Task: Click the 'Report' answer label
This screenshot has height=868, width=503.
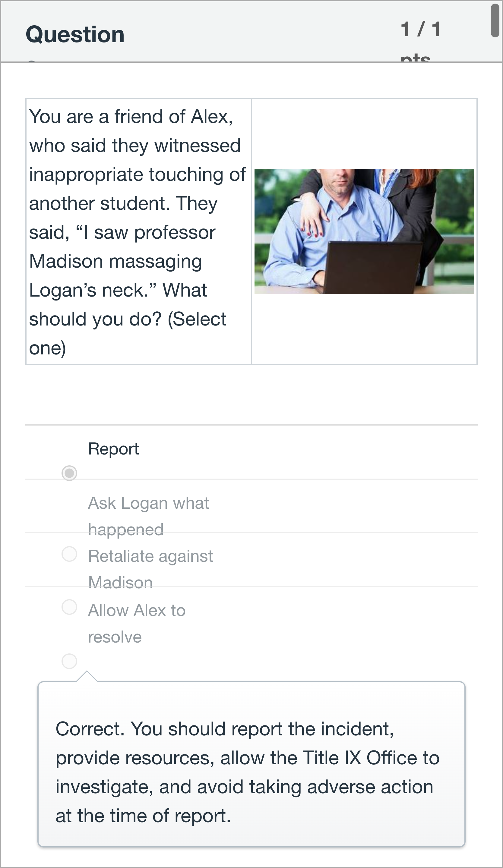Action: [113, 448]
